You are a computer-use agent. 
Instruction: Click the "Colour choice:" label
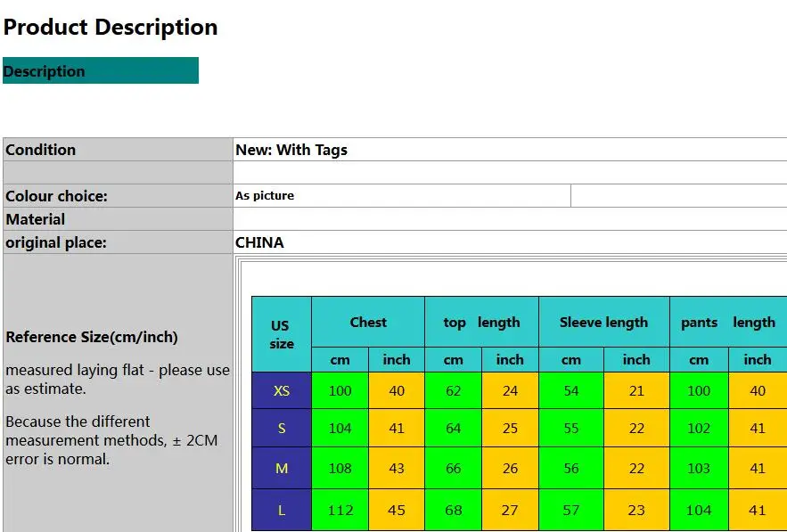pyautogui.click(x=56, y=196)
